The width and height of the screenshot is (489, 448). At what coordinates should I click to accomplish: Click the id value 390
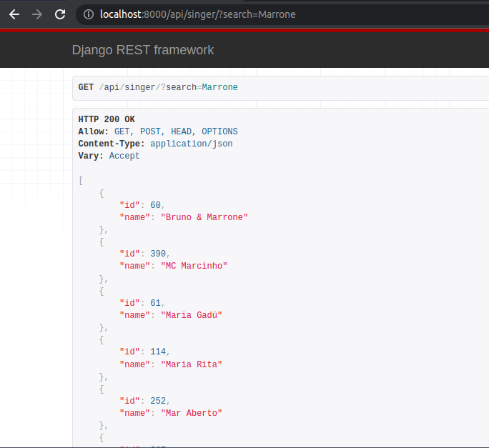point(158,254)
